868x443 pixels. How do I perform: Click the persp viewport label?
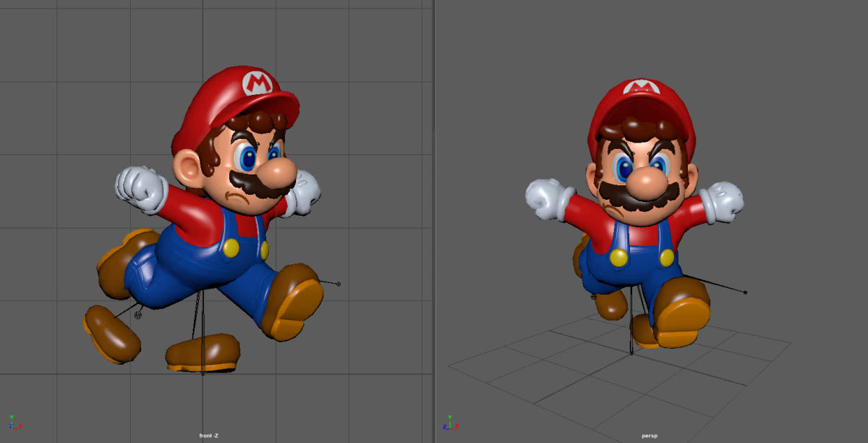pyautogui.click(x=649, y=435)
